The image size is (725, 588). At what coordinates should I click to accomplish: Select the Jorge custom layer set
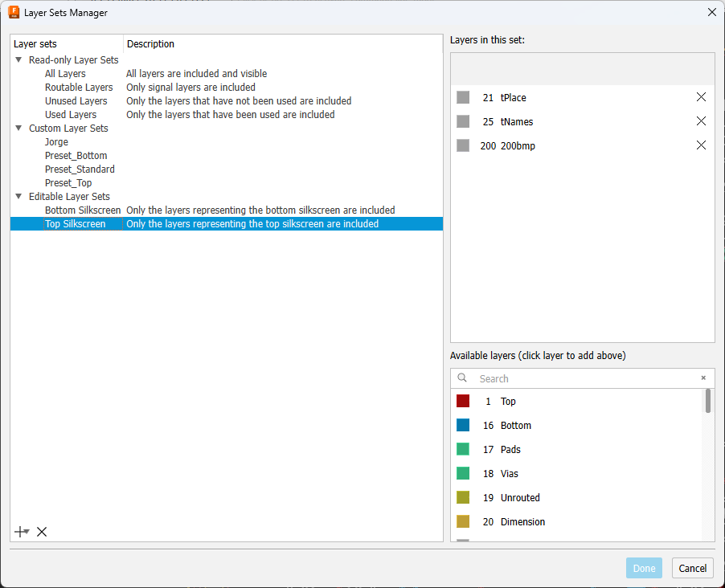(x=55, y=141)
